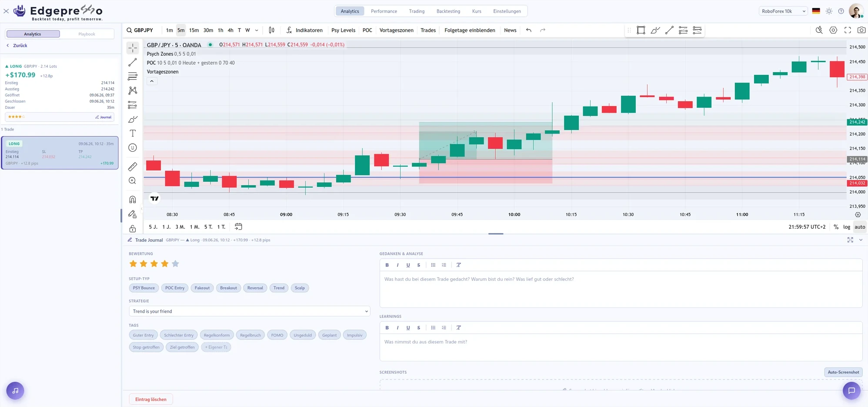
Task: Open the go-to-date calendar icon
Action: 238,227
